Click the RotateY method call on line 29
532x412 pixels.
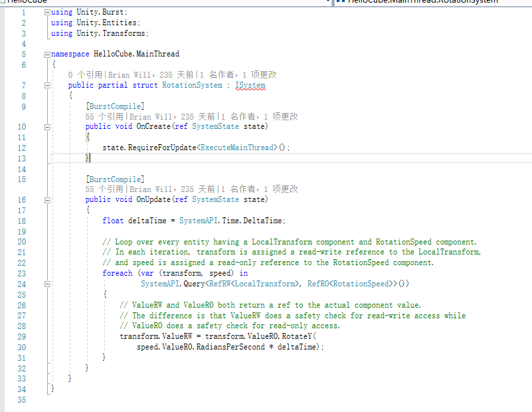(x=296, y=336)
